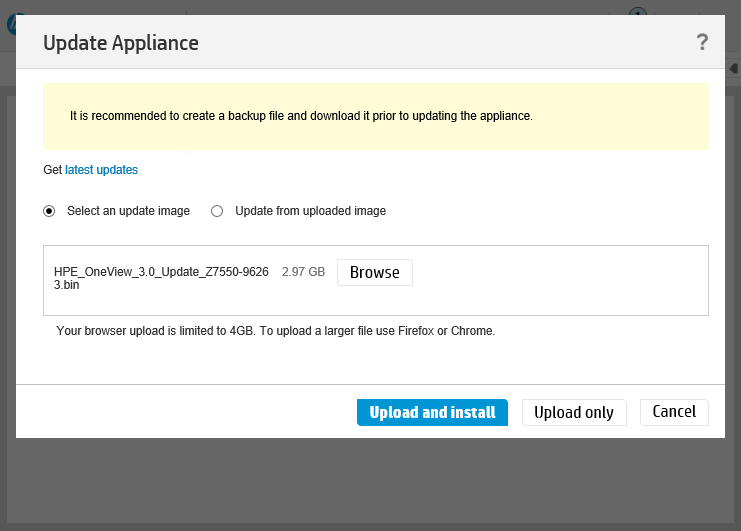
Task: Collapse the side panel using the left-pointing arrow
Action: point(733,69)
